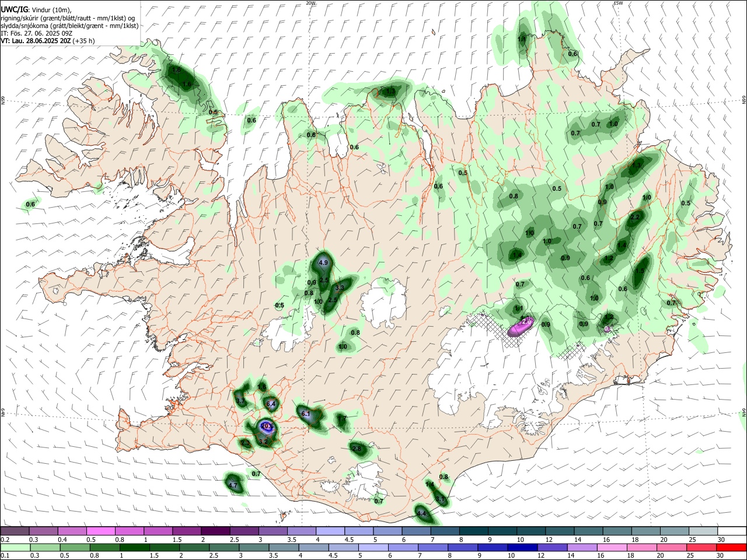Viewport: 747px width, 560px height.
Task: Click the 20W longitude label
Action: pos(310,3)
